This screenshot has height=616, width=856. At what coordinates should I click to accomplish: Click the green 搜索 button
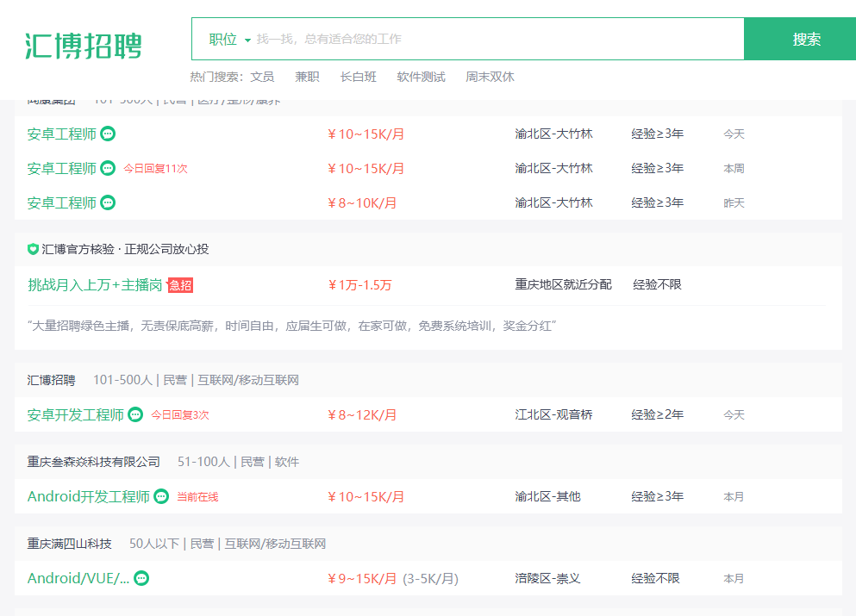coord(800,39)
